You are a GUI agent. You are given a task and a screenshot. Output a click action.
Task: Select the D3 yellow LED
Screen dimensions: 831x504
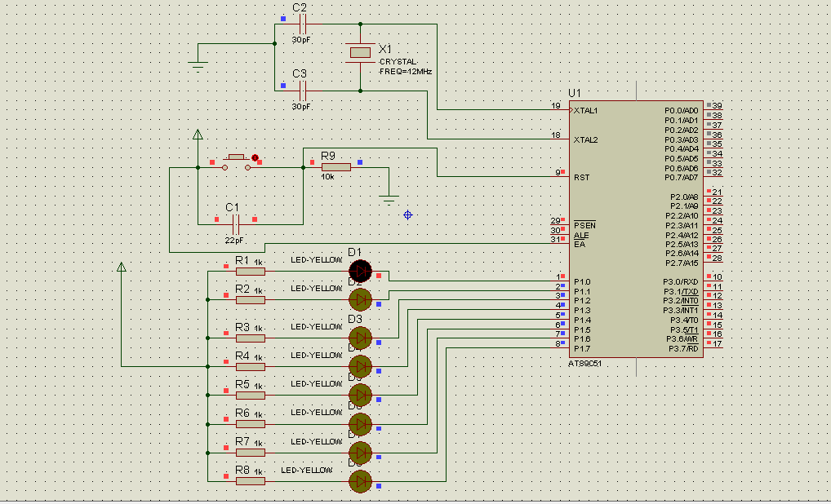(360, 337)
